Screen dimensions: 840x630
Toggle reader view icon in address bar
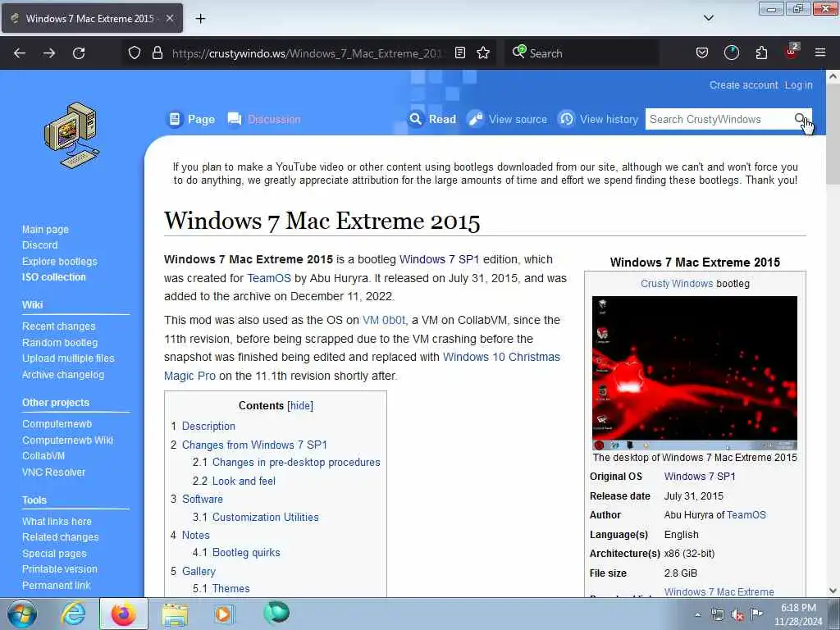459,52
